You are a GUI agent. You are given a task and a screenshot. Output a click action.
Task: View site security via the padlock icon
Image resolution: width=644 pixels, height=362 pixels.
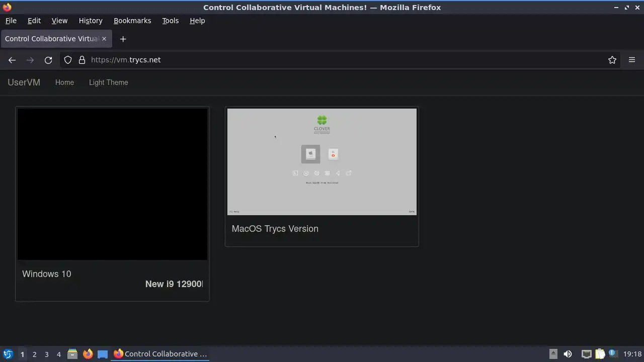point(82,60)
